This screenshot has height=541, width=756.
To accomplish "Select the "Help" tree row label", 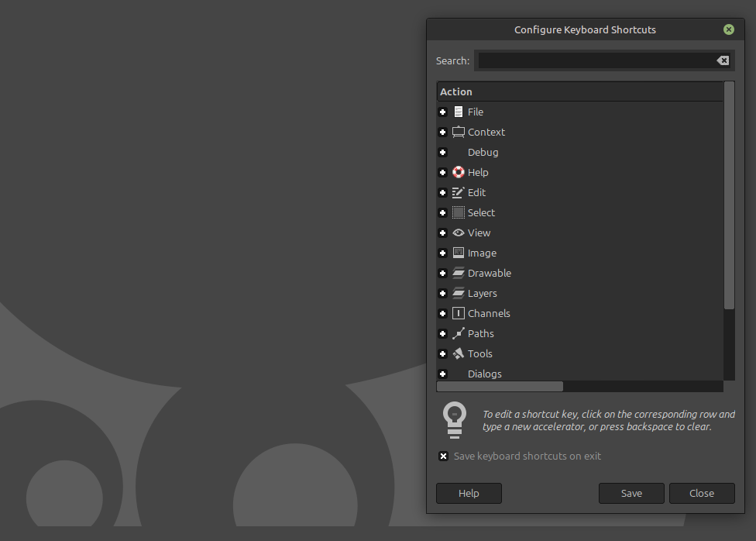I will [x=478, y=172].
